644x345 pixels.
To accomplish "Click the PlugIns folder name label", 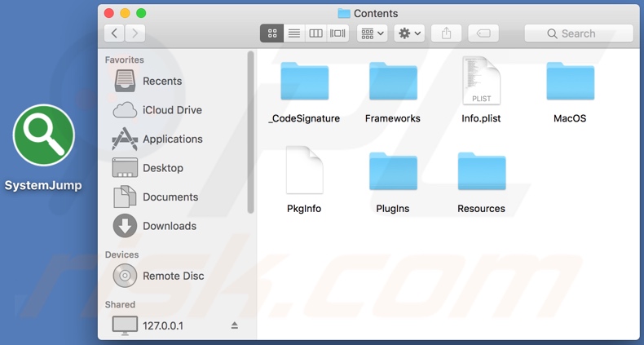I will point(393,209).
